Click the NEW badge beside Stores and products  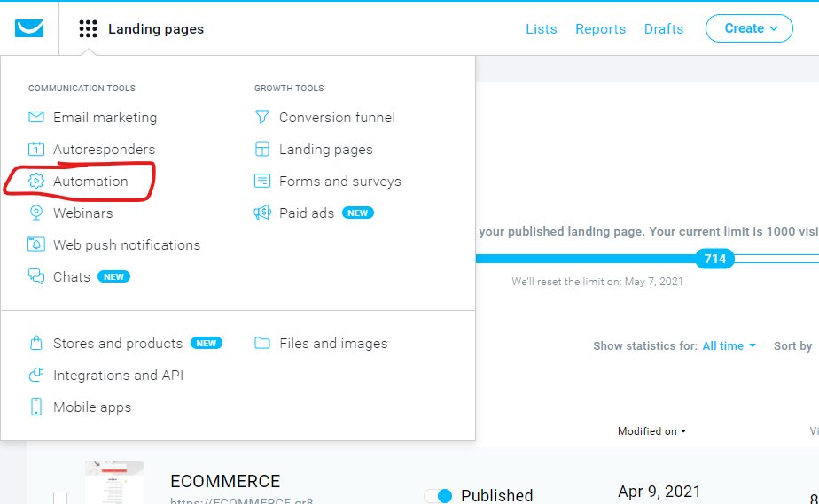(x=207, y=343)
